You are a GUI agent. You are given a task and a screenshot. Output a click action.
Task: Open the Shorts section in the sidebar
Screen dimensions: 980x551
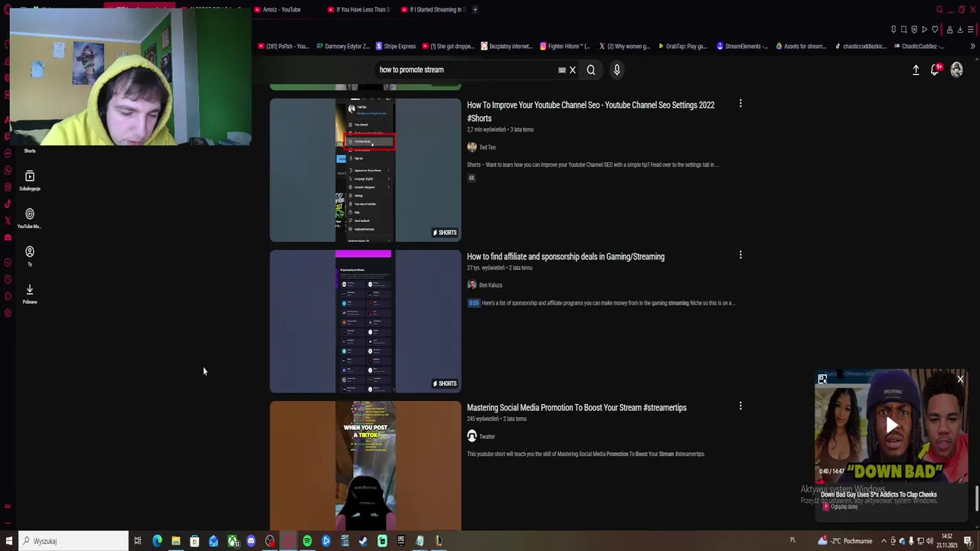coord(30,150)
